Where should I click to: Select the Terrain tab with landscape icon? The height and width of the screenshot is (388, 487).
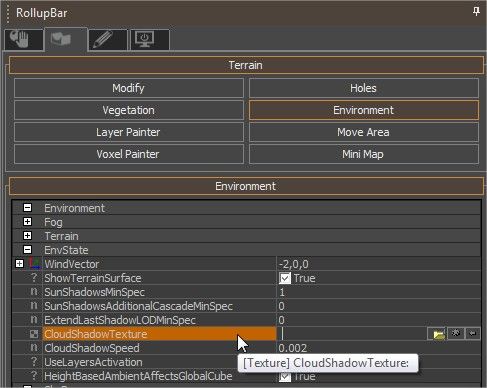point(66,39)
